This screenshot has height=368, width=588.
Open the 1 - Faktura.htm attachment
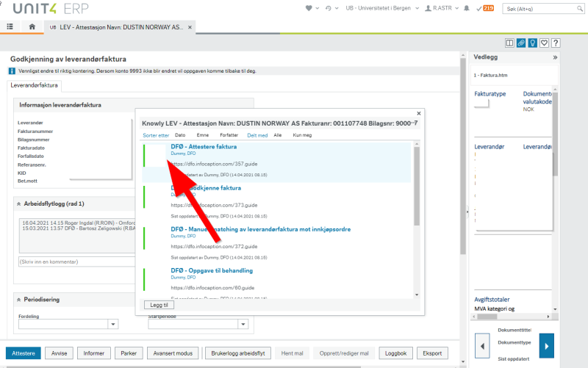pos(490,76)
